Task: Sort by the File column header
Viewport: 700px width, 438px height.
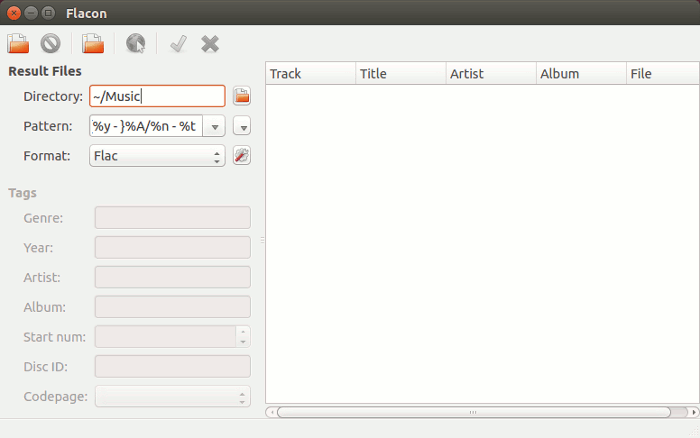Action: pyautogui.click(x=662, y=74)
